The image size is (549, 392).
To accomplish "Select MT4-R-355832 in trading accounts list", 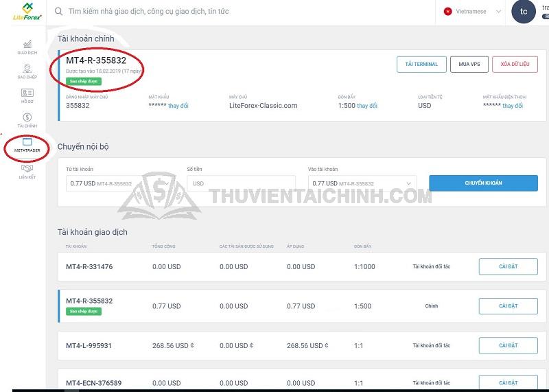I will (x=302, y=306).
